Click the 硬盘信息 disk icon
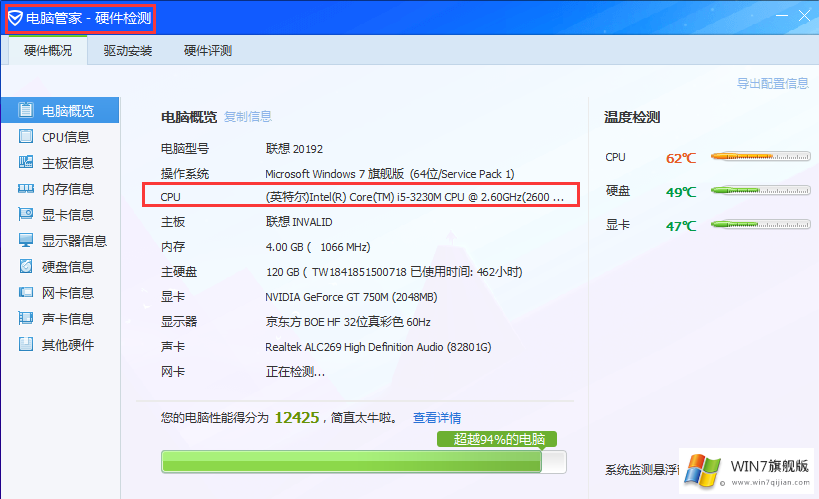Screen dimensions: 819x499 [x=26, y=266]
